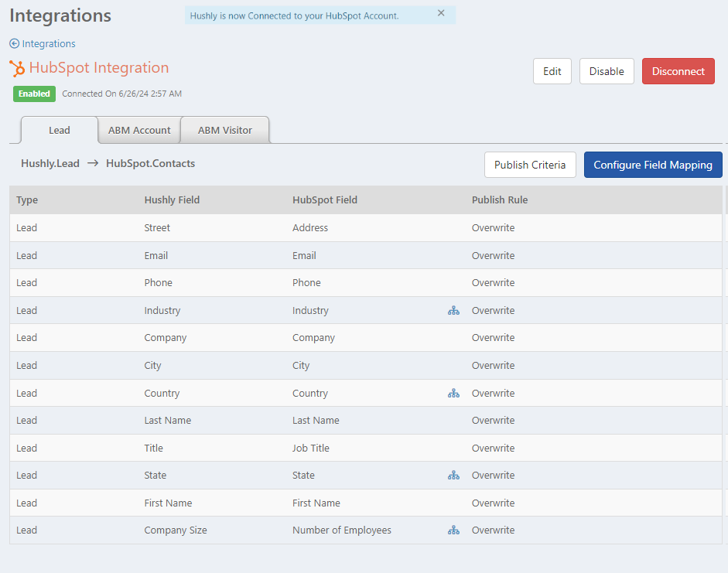Select the Address HubSpot field cell

310,228
